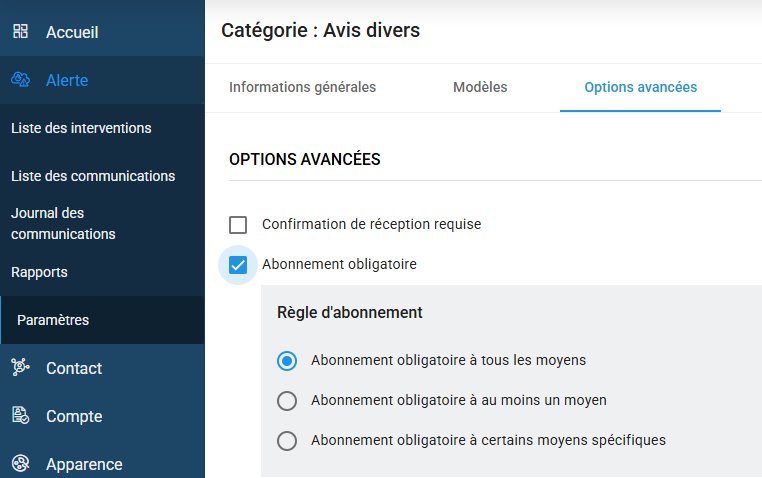This screenshot has width=762, height=478.
Task: Expand the Contact menu text label
Action: [x=74, y=368]
